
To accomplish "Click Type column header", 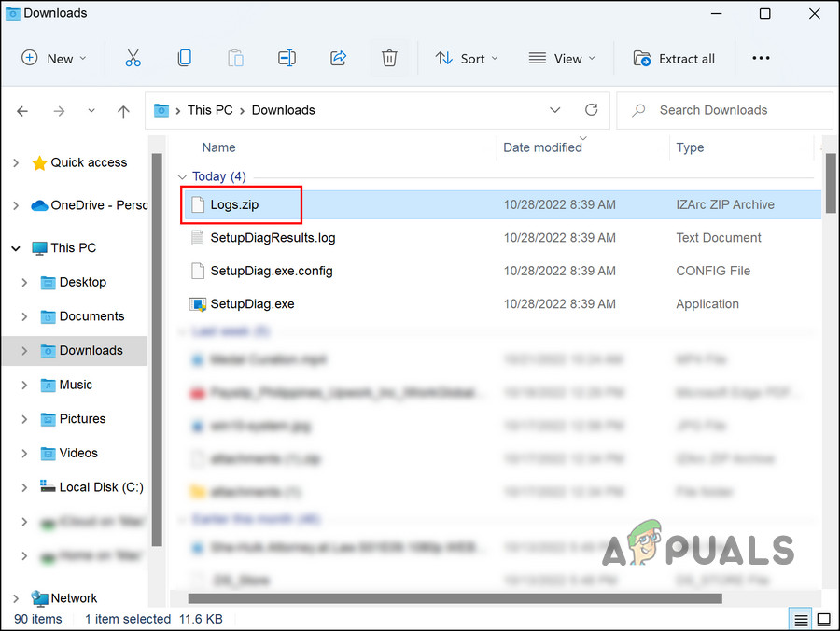I will pos(690,147).
